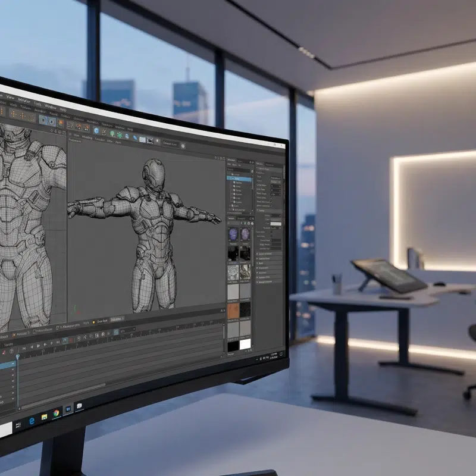The image size is (476, 476).
Task: Click the first highlighted blue ring tool icon
Action: point(43,120)
